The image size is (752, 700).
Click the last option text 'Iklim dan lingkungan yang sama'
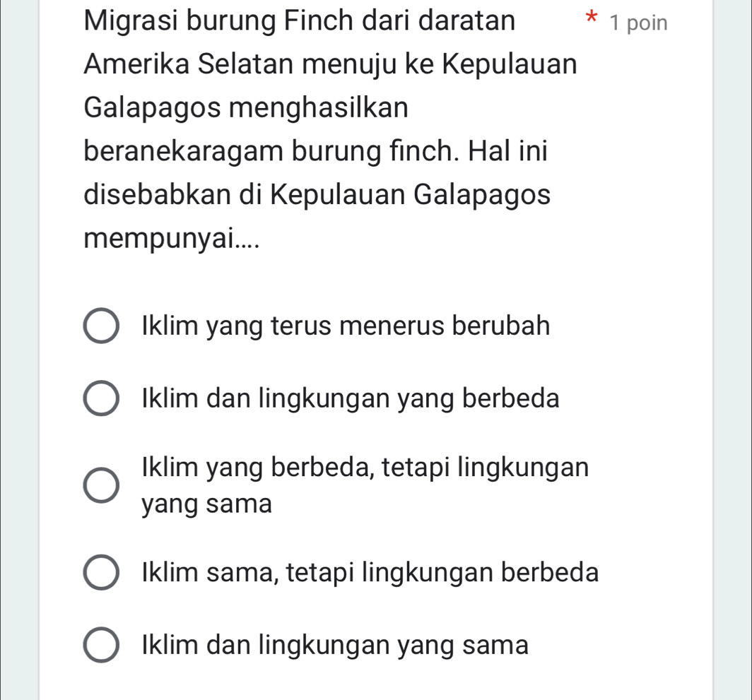tap(335, 646)
